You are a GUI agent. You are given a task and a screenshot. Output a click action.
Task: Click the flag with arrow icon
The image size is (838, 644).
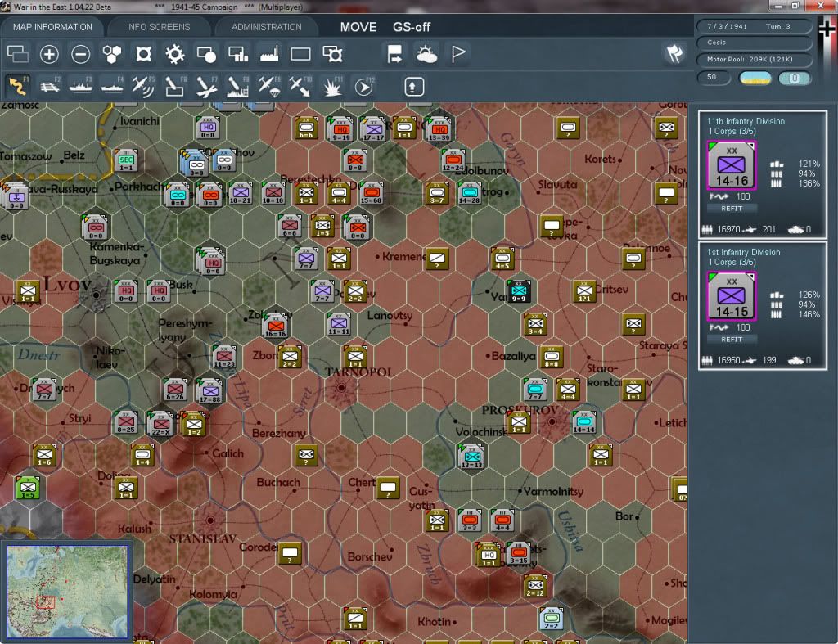(x=394, y=54)
